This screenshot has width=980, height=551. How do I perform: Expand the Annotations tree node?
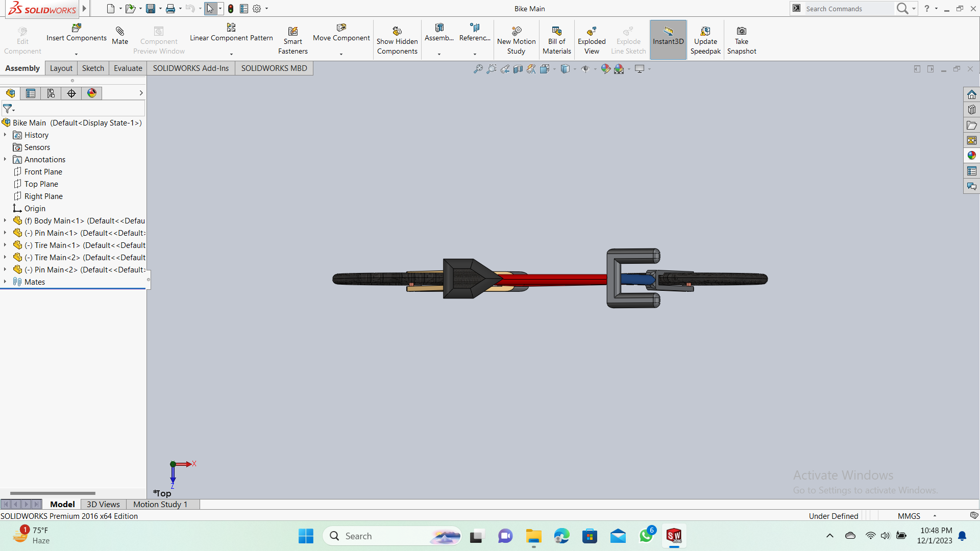click(5, 159)
